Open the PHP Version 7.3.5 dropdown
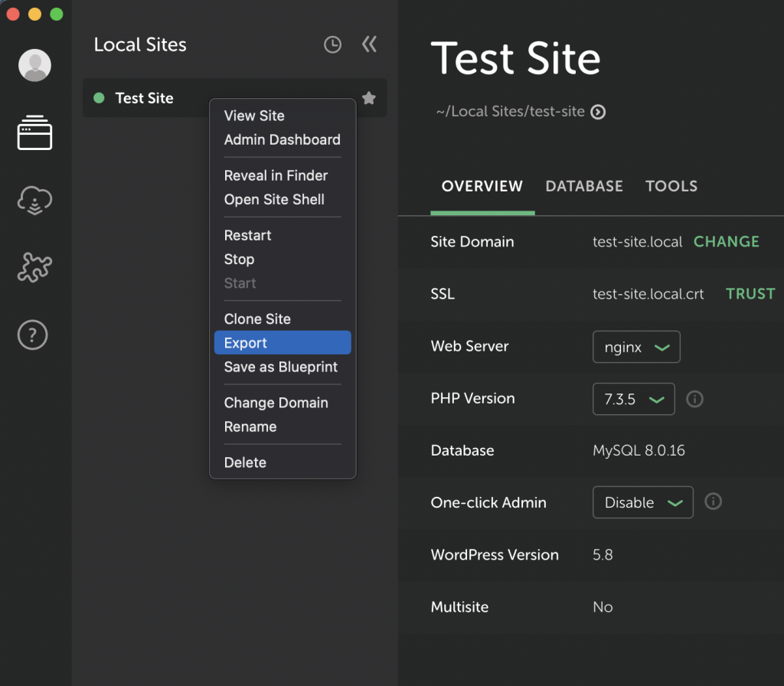The image size is (784, 686). (x=633, y=399)
